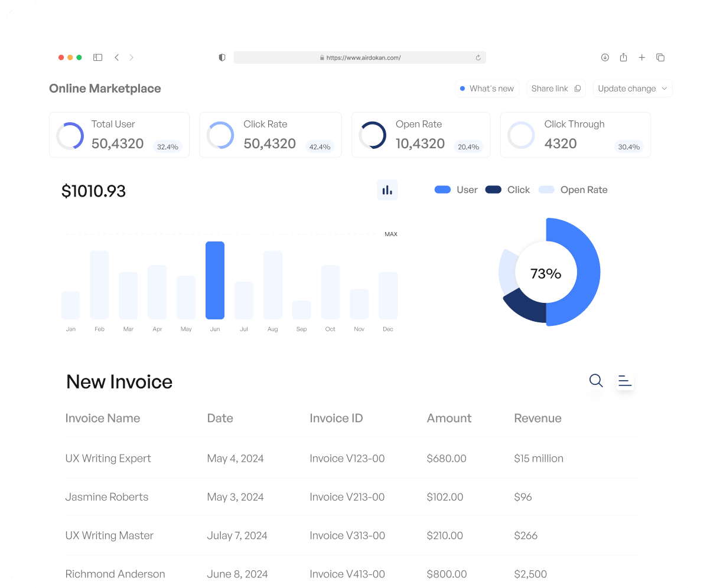The height and width of the screenshot is (588, 723).
Task: Select the Total User progress ring icon
Action: [70, 135]
